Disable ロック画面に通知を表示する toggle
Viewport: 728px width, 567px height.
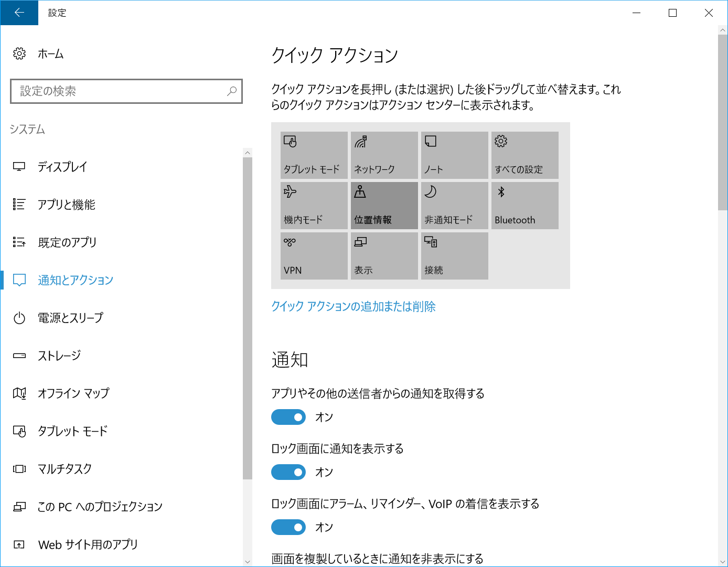pyautogui.click(x=288, y=472)
